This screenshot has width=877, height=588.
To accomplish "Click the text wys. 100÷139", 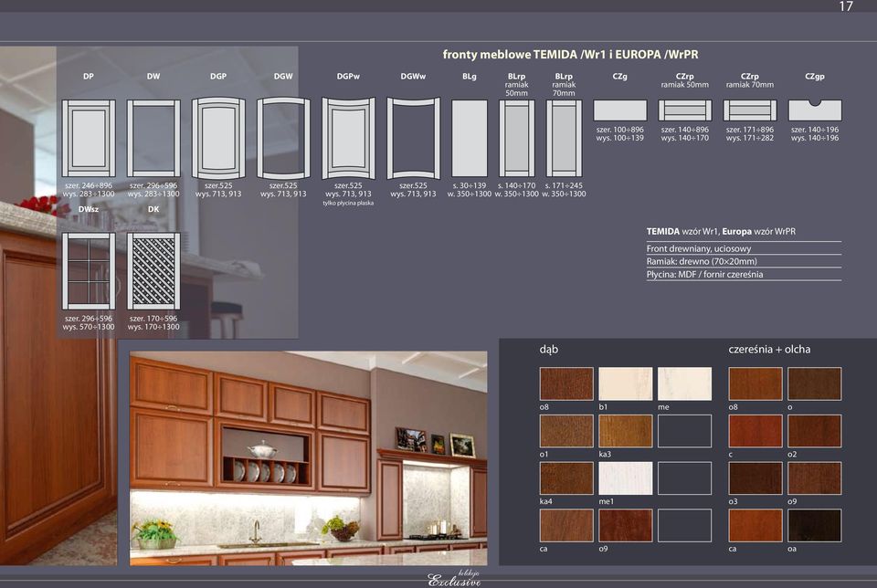I will tap(619, 138).
